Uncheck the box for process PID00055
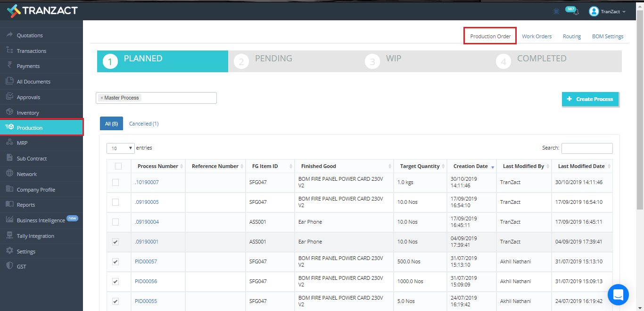This screenshot has height=311, width=644. pos(116,301)
